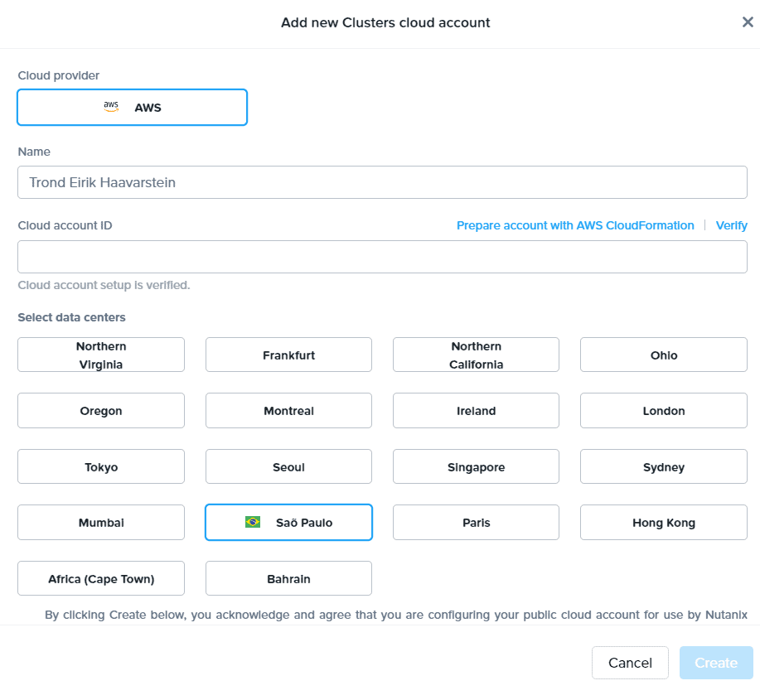
Task: Choose the Sydney data center
Action: (x=664, y=466)
